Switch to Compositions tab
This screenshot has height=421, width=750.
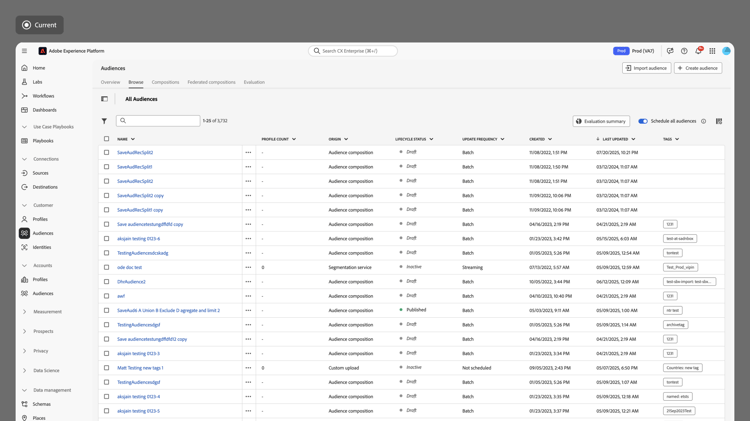[x=165, y=82]
